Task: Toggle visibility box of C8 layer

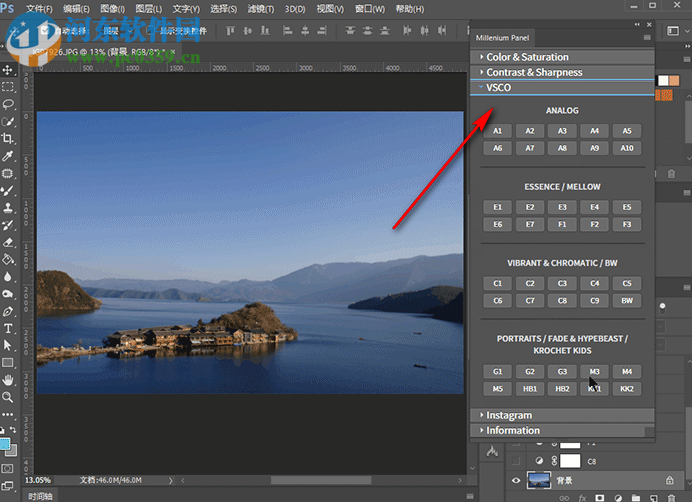Action: tap(517, 461)
